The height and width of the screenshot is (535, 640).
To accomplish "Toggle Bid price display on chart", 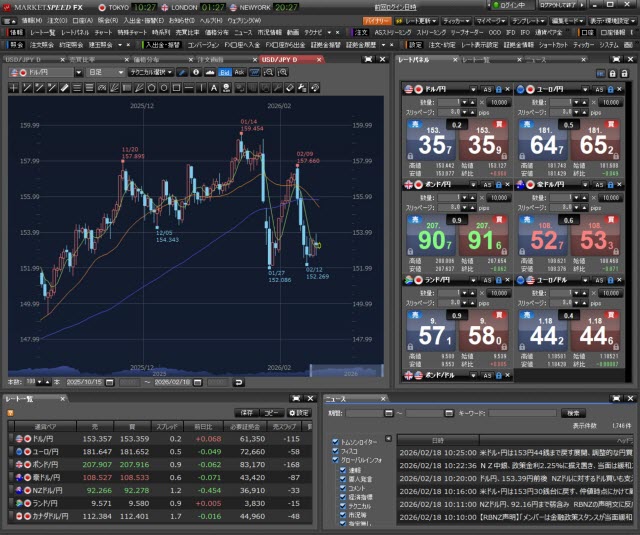I will (x=225, y=72).
